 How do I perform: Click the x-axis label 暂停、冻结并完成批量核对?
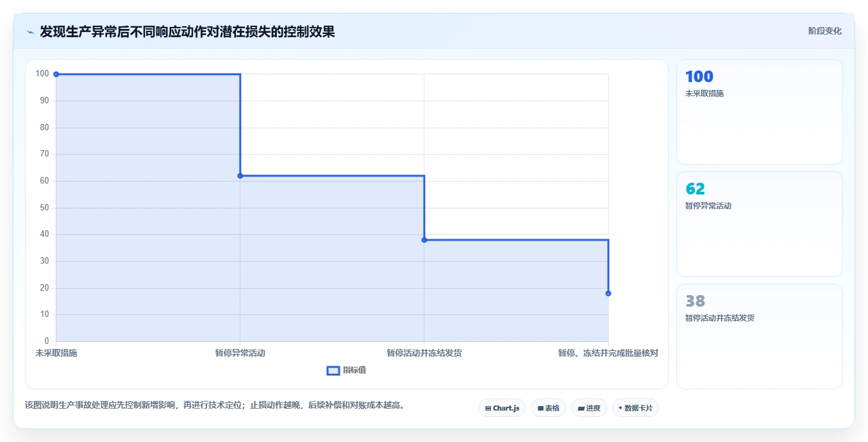click(608, 353)
